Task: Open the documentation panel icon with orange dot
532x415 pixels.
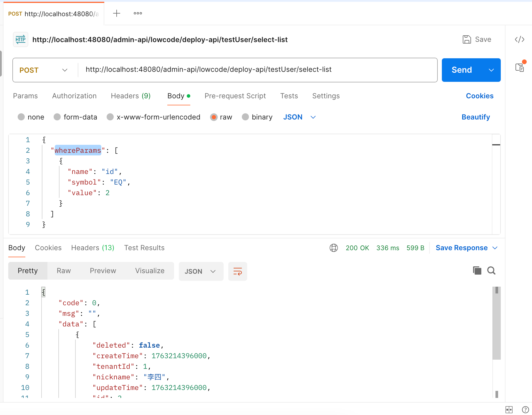Action: coord(520,68)
